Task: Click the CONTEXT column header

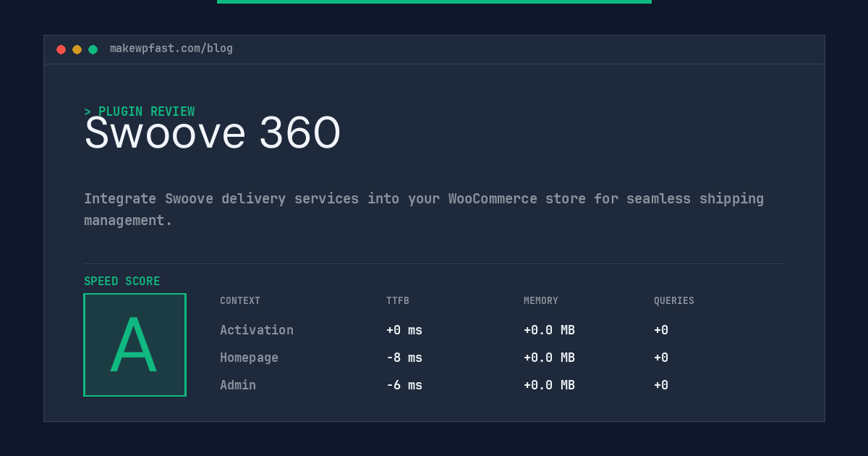Action: click(x=240, y=301)
